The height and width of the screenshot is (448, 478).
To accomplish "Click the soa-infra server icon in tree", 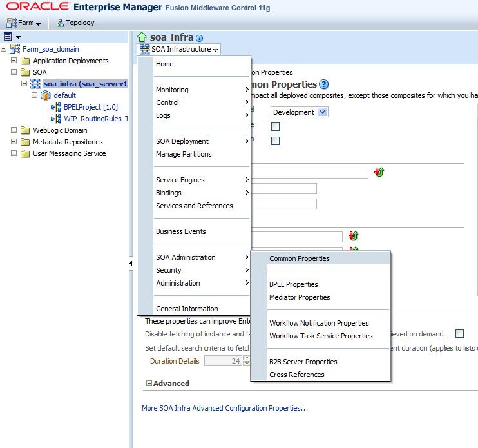I will pyautogui.click(x=35, y=84).
